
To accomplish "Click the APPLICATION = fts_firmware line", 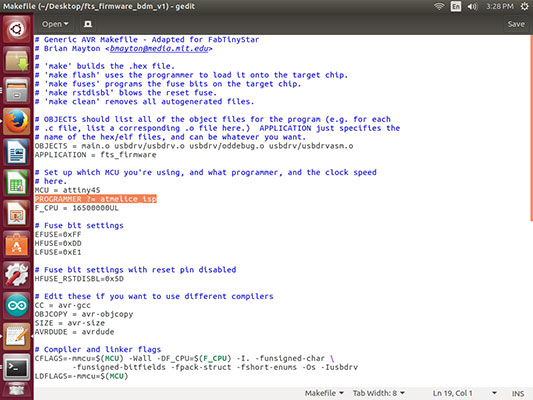I will point(96,155).
